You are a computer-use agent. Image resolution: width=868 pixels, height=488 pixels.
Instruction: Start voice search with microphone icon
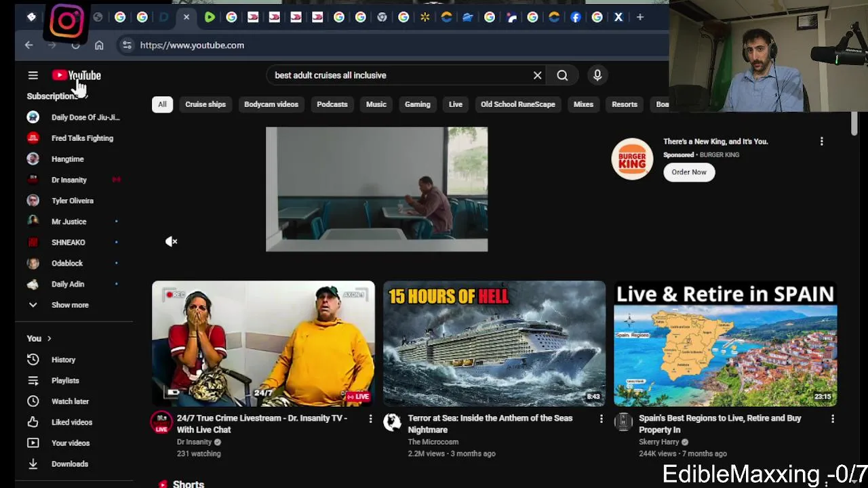click(x=597, y=75)
